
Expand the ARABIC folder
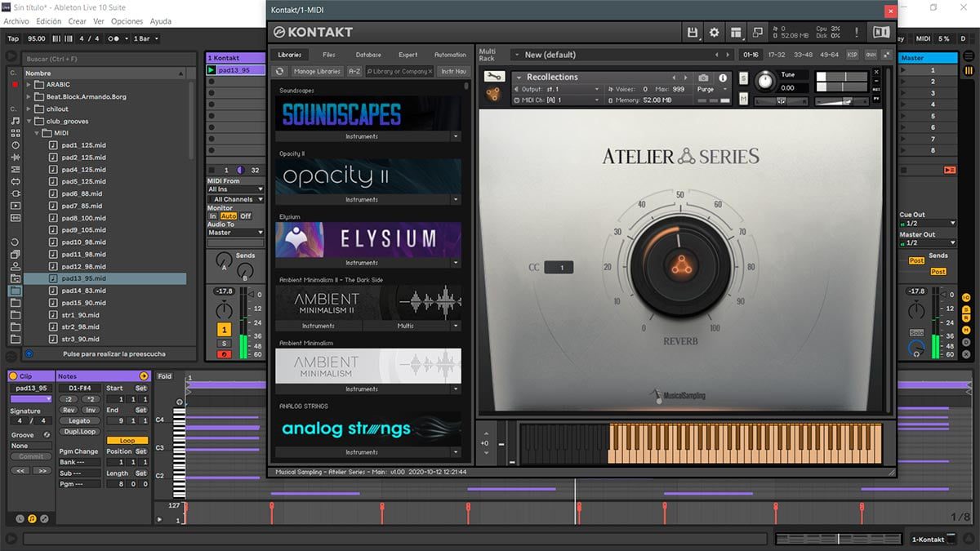[x=29, y=84]
